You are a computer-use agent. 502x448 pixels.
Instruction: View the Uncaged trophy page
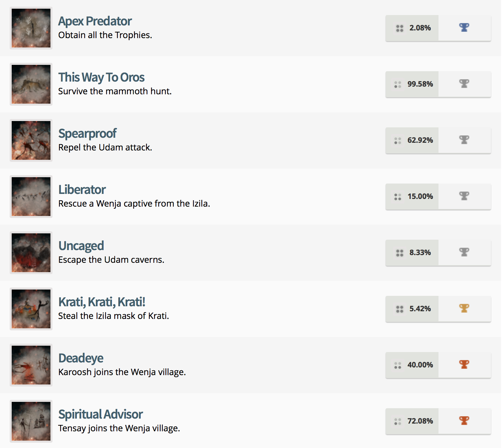point(81,245)
